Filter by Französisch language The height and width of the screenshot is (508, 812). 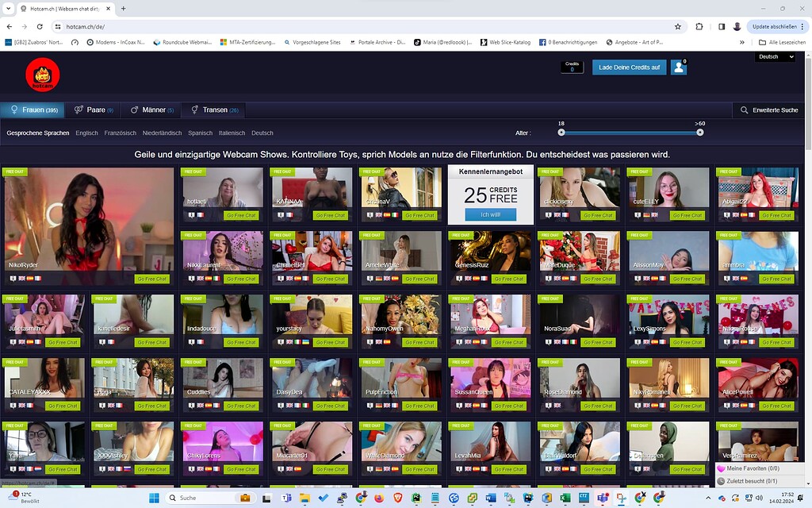tap(121, 133)
